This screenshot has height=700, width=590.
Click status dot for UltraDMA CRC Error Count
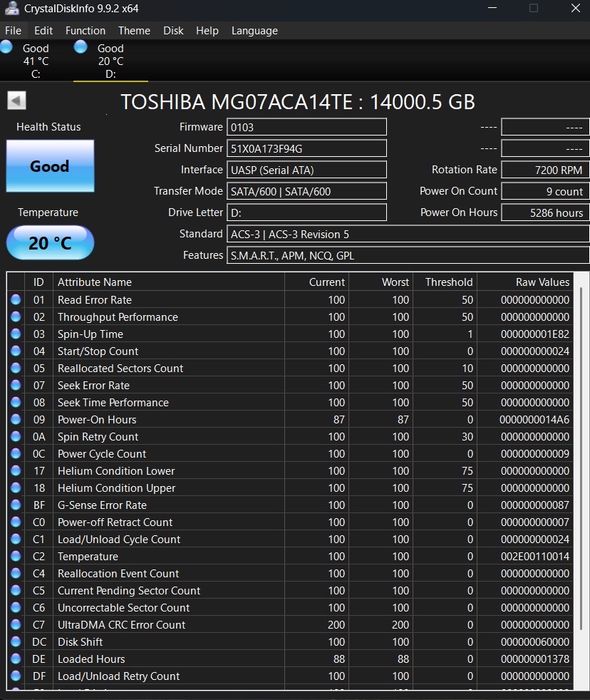click(x=16, y=625)
